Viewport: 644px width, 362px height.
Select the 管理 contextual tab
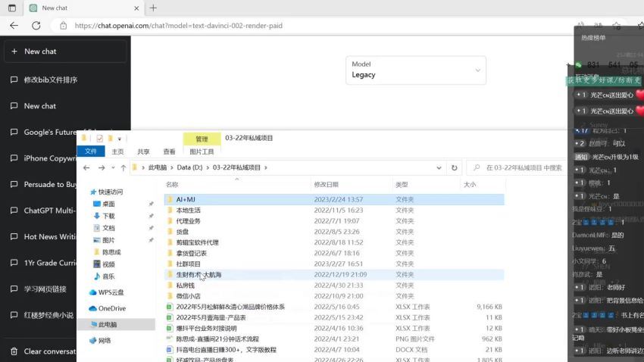[202, 139]
